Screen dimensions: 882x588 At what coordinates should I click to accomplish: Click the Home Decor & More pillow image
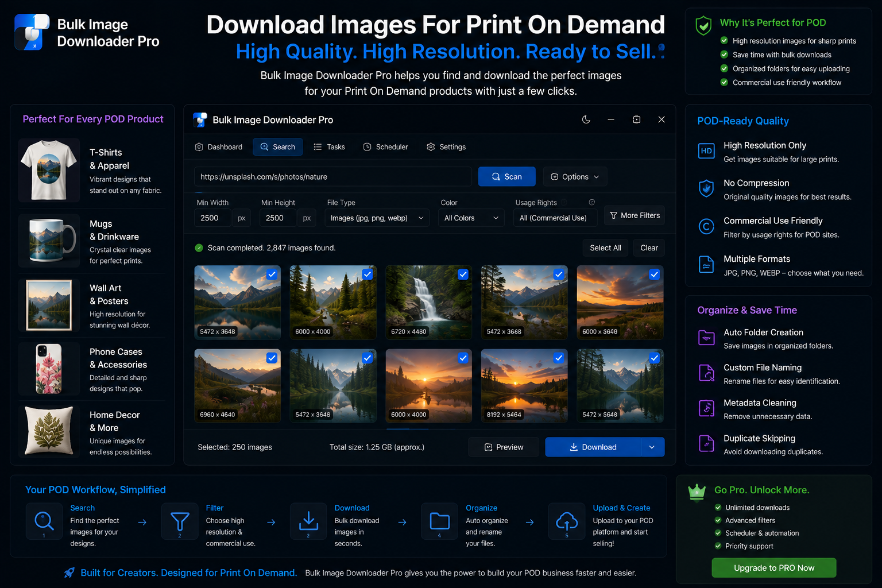tap(49, 431)
